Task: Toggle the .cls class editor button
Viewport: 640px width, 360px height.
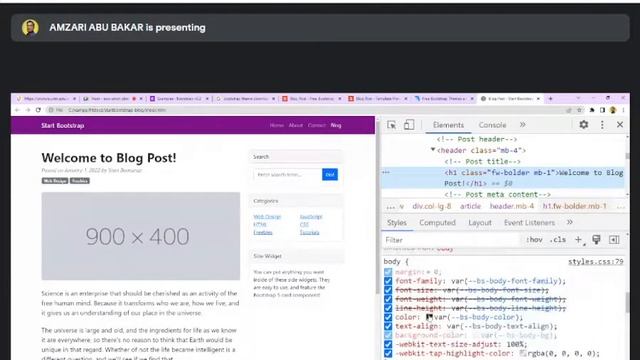Action: point(558,240)
